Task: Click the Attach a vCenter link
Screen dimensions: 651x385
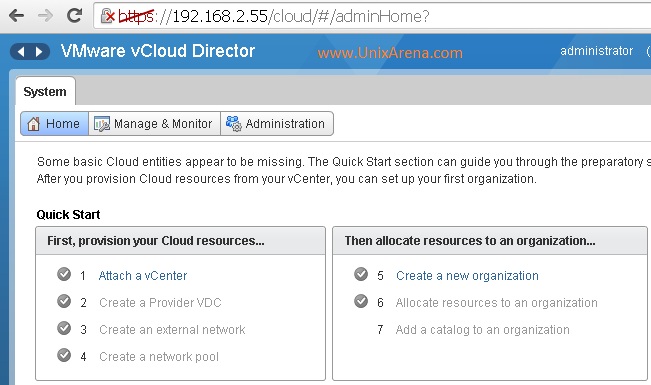Action: point(143,276)
